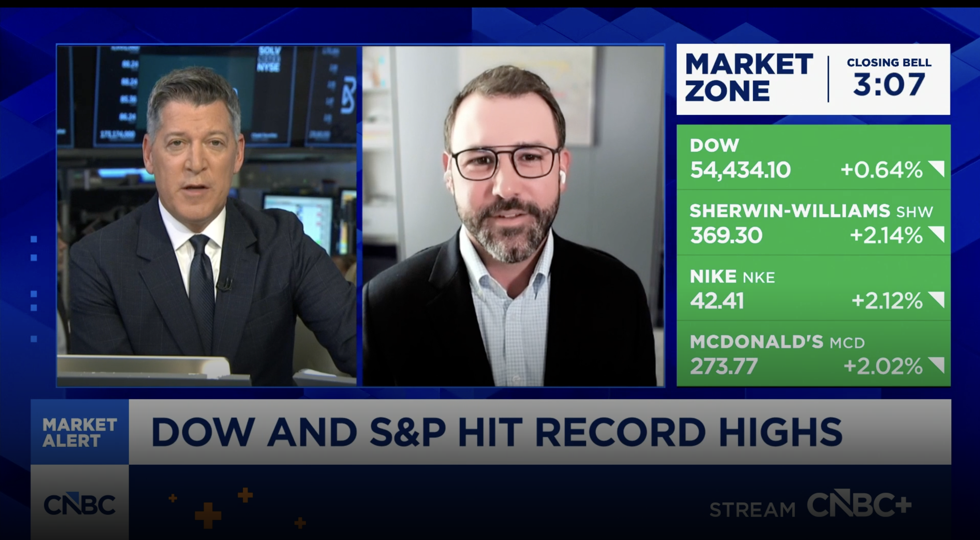This screenshot has width=980, height=540.
Task: Click the headline "DOW AND S&P HIT RECORD HIGHS"
Action: 497,432
